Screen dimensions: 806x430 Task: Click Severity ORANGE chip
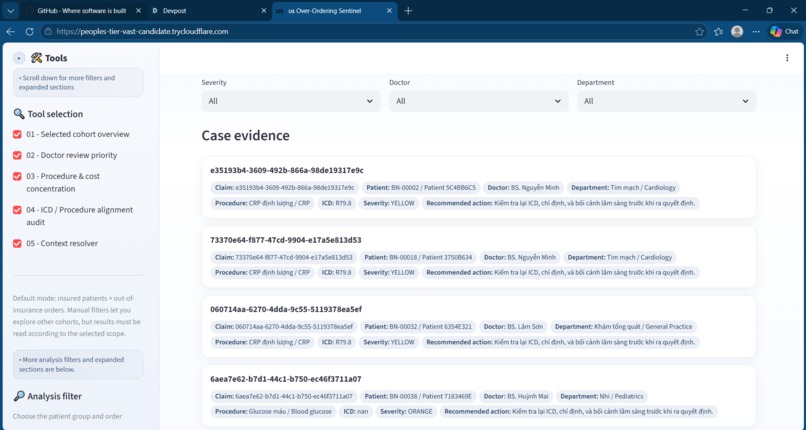pos(406,412)
